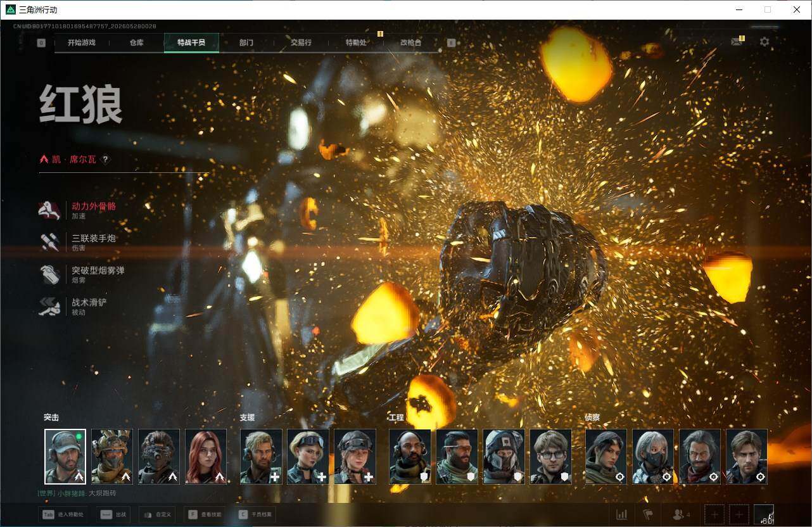Choose the support operator with headset and beard
812x527 pixels.
point(261,457)
